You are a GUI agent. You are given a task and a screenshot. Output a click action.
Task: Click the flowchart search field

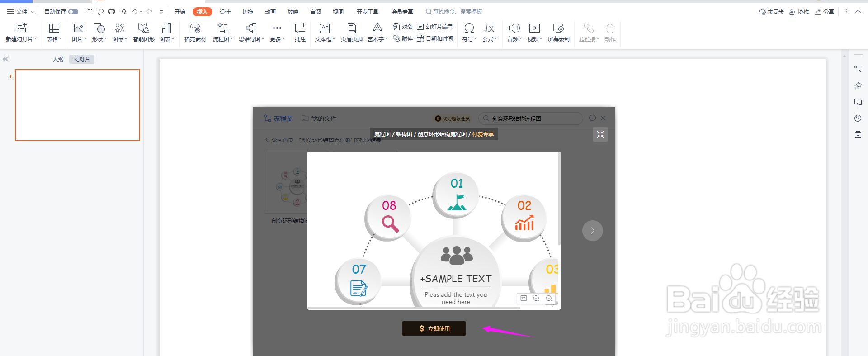tap(530, 119)
